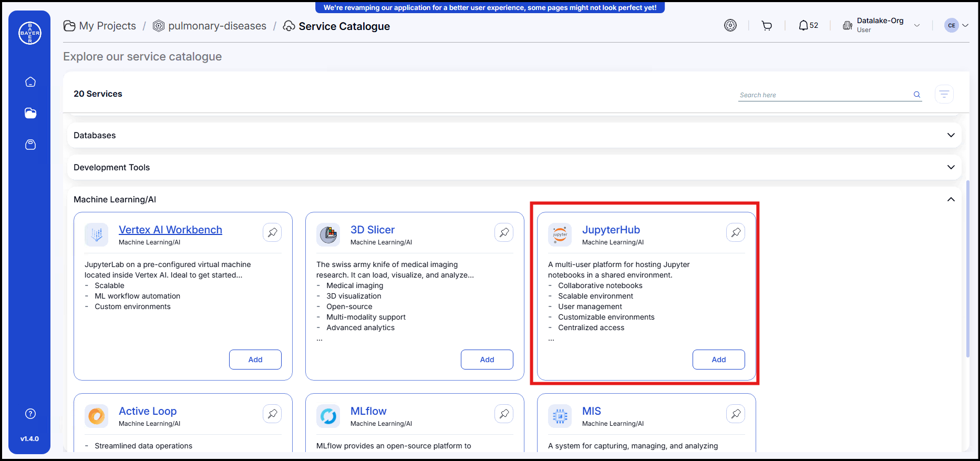This screenshot has height=461, width=980.
Task: Open the help question mark icon
Action: 30,414
